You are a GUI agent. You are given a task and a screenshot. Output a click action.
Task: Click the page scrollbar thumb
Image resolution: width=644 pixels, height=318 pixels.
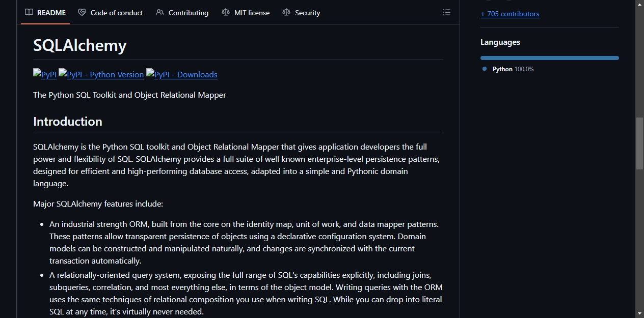pyautogui.click(x=639, y=143)
